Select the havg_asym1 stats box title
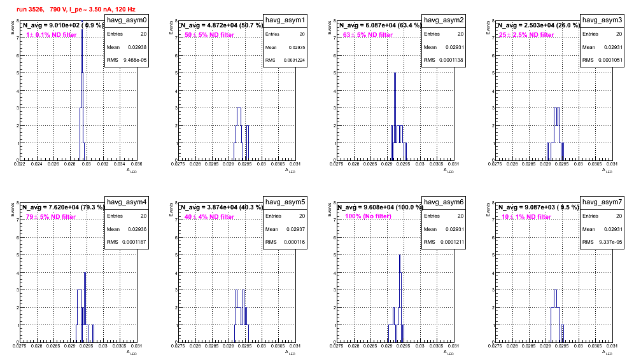Viewport: 634px width, 364px height. [x=285, y=20]
